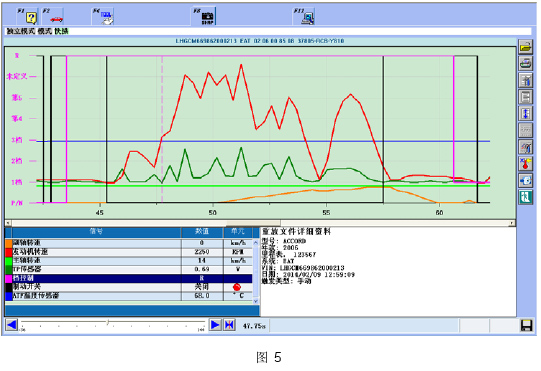Viewport: 541px width, 371px height.
Task: Click the playback time slider thumb
Action: tap(108, 322)
